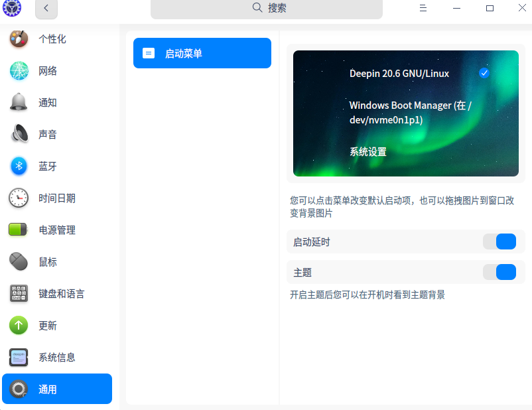532x410 pixels.
Task: Click the blue checkmark beside Deepin entry
Action: tap(484, 72)
